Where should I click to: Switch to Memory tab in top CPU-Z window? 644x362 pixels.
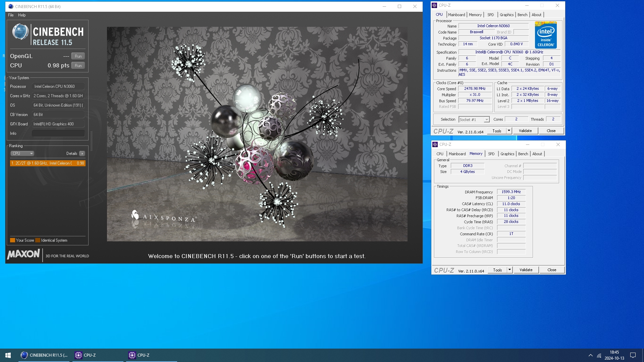click(x=475, y=15)
